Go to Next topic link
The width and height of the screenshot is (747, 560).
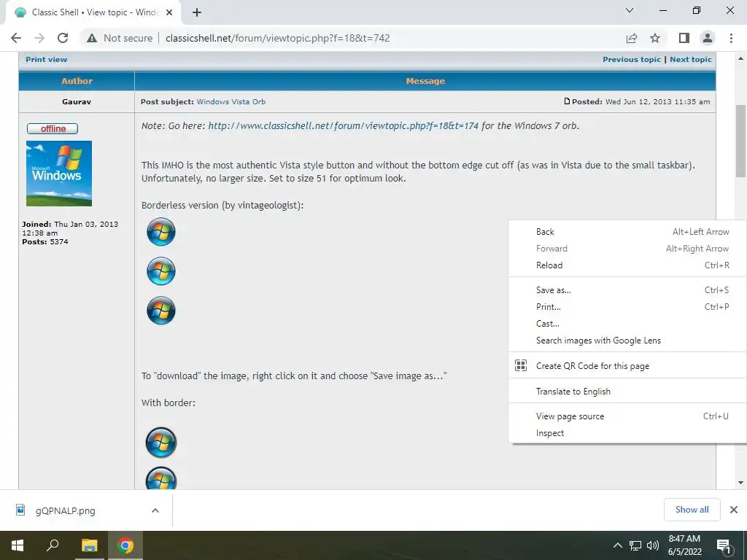point(691,60)
